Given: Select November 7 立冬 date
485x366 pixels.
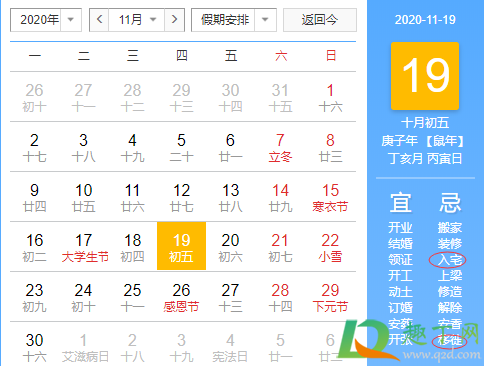Looking at the screenshot, I should coord(280,147).
